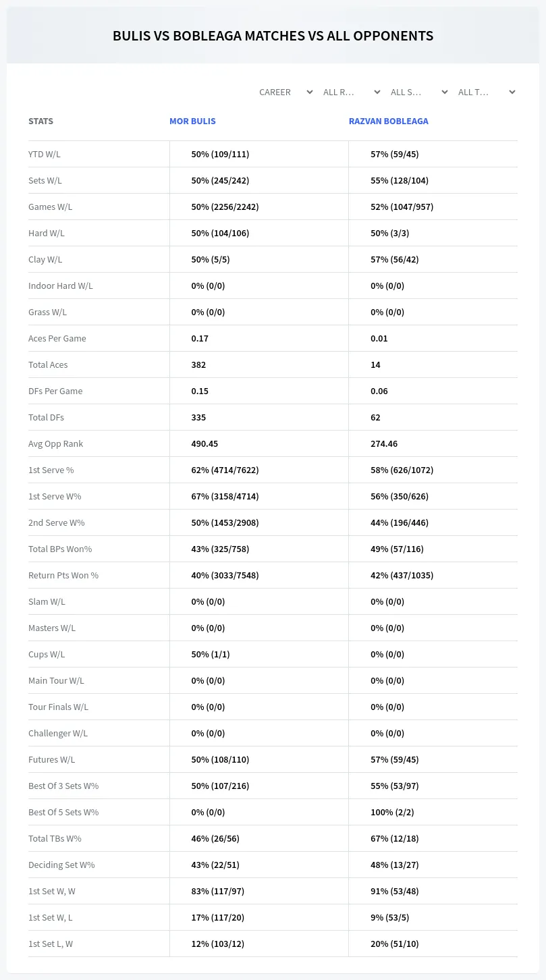The image size is (546, 980).
Task: Expand the ALL R... rounds filter dropdown
Action: click(351, 92)
